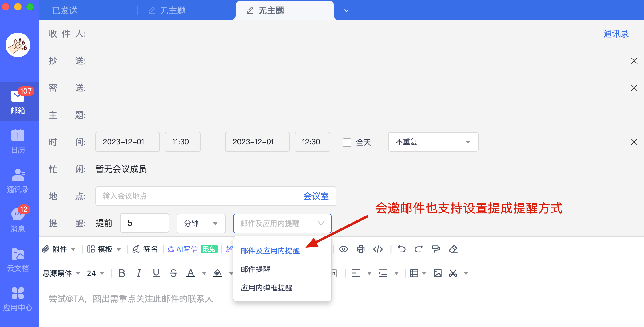644x327 pixels.
Task: Click the end time 12:30 field
Action: 312,142
